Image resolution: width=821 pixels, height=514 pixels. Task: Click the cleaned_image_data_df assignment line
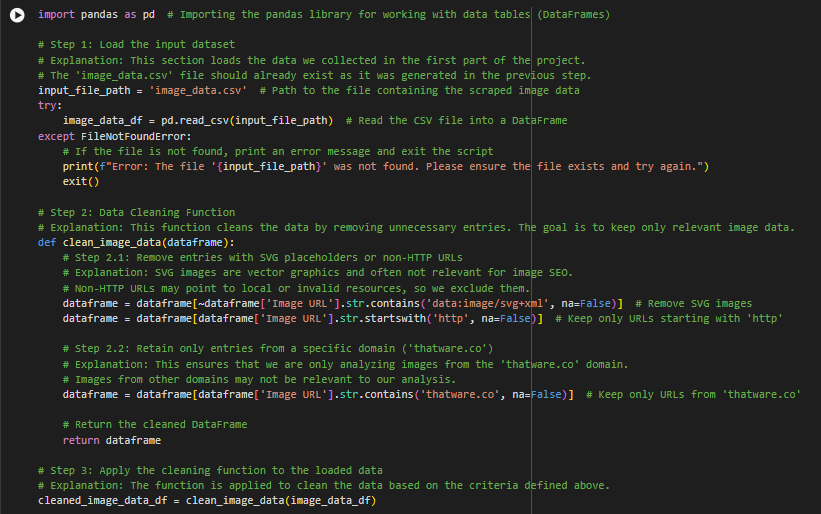click(x=207, y=501)
